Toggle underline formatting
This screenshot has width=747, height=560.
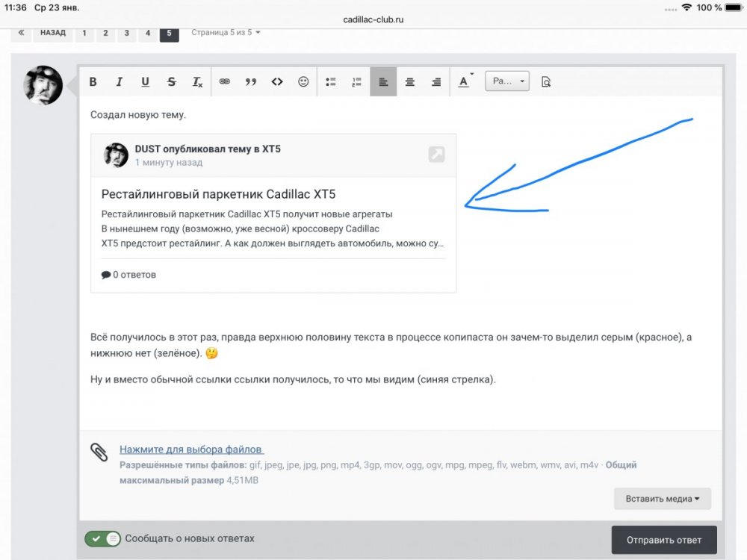[x=145, y=82]
